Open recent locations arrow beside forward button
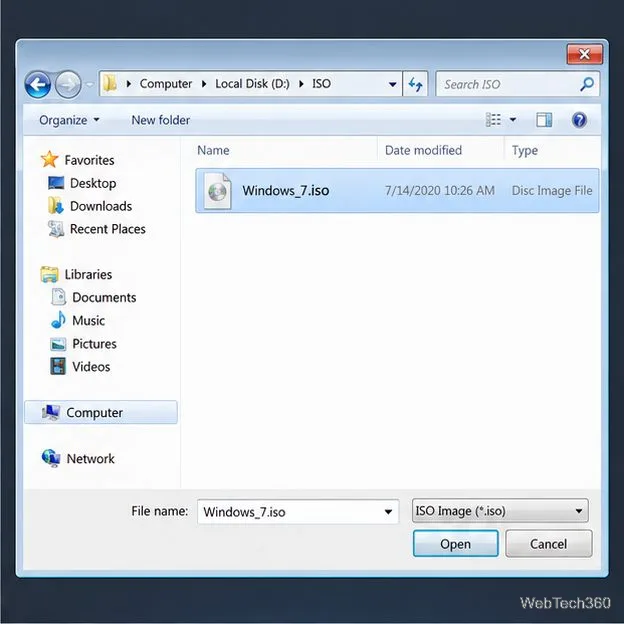This screenshot has width=624, height=624. coord(90,84)
